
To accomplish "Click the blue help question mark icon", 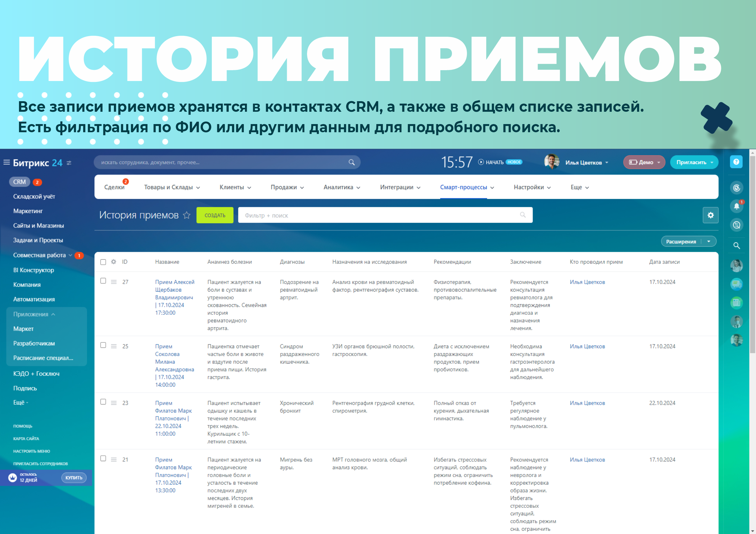I will (736, 162).
